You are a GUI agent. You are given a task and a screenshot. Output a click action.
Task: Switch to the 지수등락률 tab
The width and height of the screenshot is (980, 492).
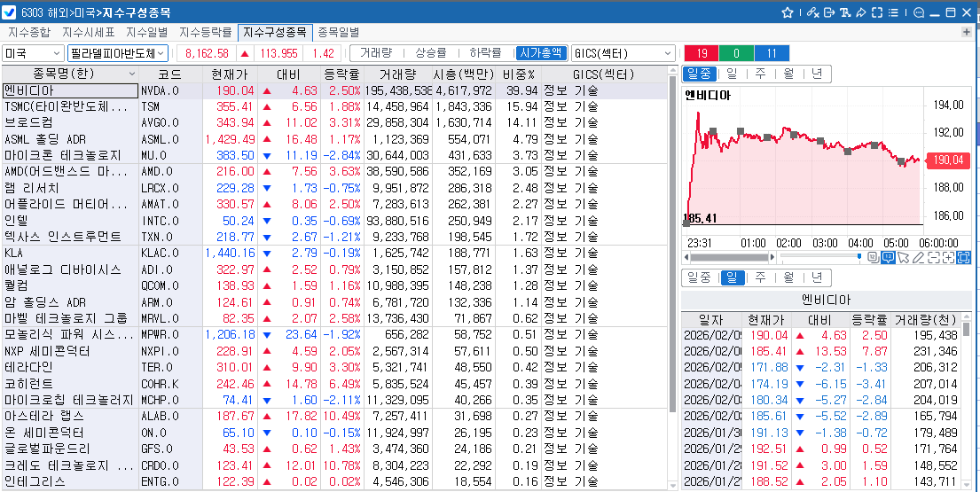[x=205, y=33]
